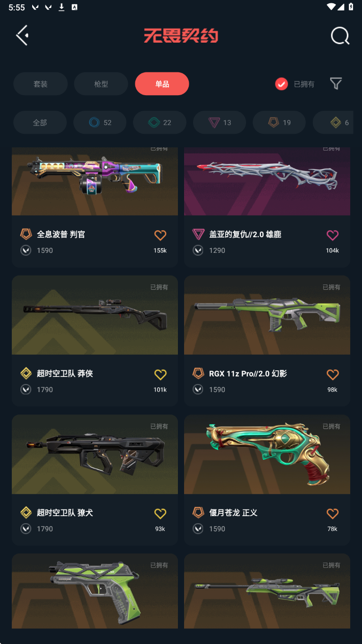Open the green RGX 幻影 rifle image
The width and height of the screenshot is (362, 644).
(x=267, y=315)
